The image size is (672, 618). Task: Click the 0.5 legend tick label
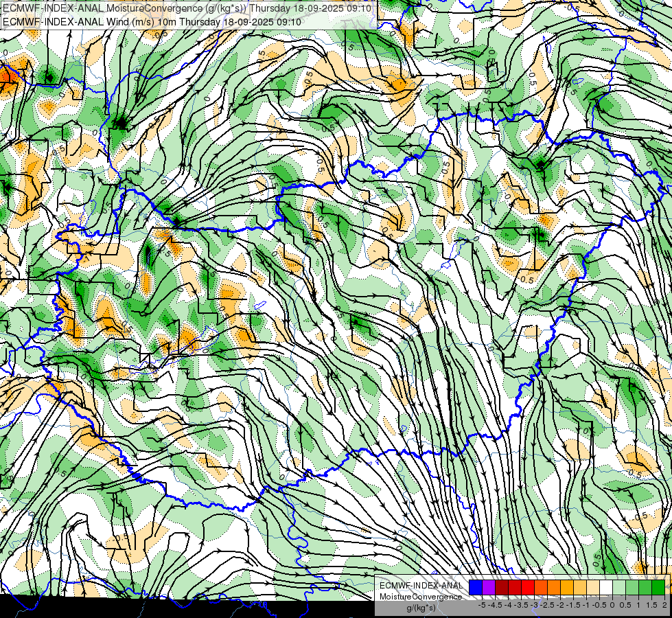click(625, 605)
